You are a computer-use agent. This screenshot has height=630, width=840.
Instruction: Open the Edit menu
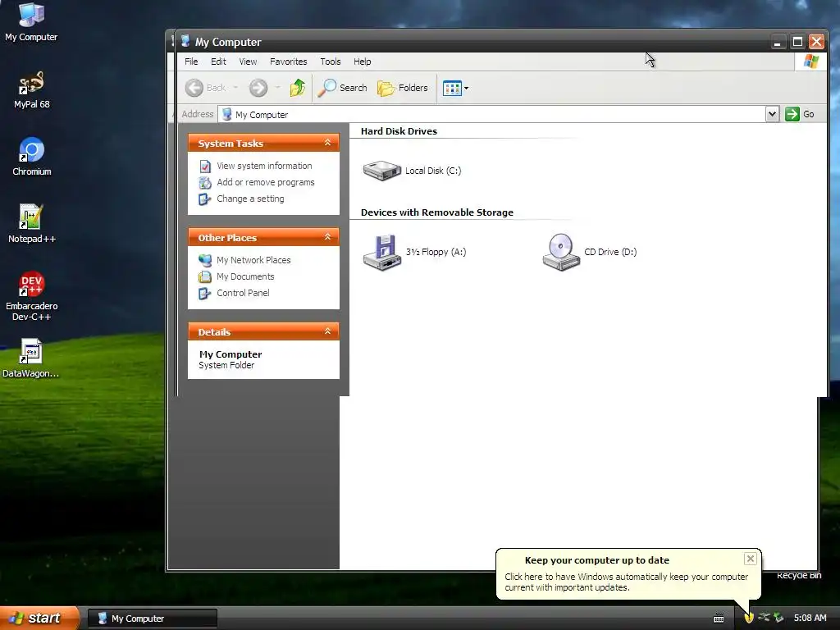tap(218, 62)
